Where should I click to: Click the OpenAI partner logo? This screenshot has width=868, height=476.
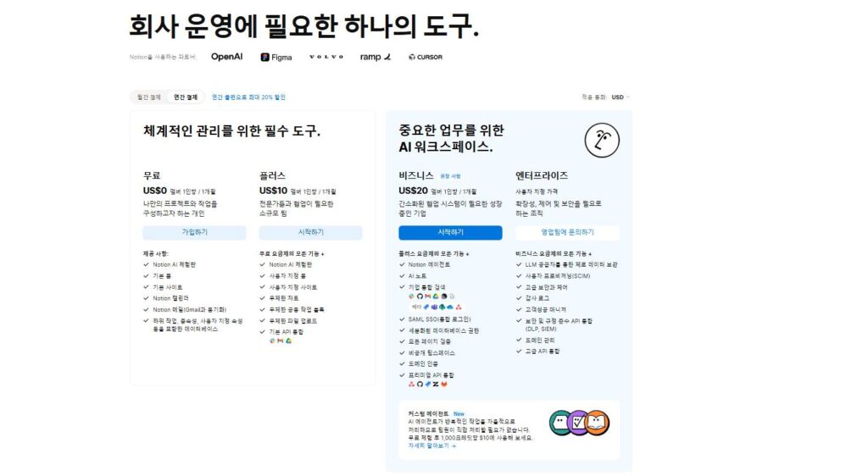226,57
